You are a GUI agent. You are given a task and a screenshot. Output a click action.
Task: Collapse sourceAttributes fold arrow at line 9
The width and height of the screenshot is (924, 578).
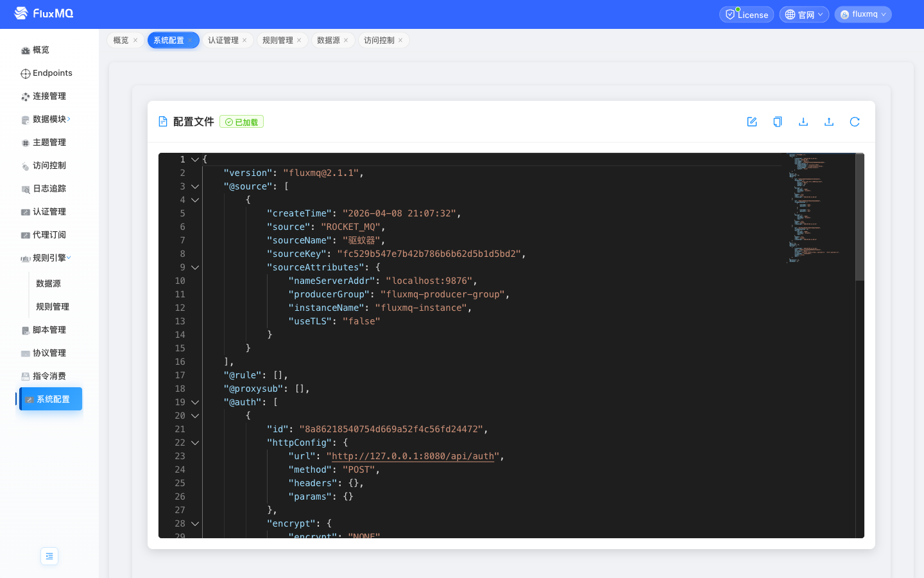pos(195,267)
